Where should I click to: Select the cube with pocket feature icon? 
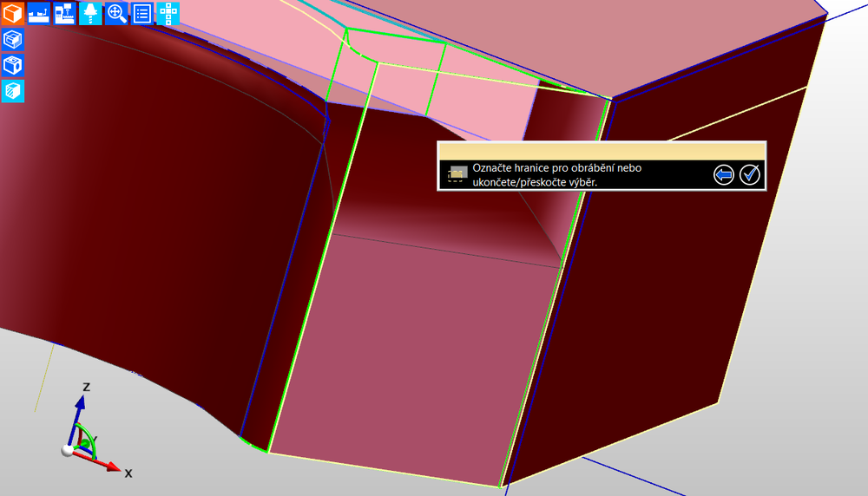13,40
